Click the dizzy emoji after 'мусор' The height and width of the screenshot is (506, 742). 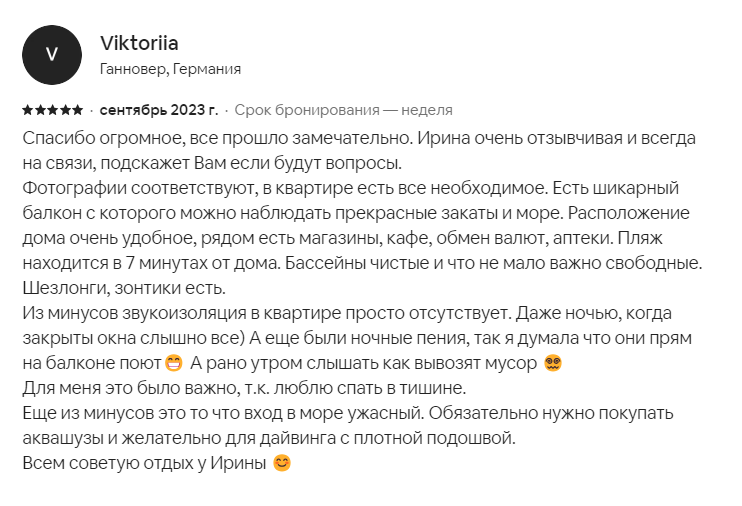(x=553, y=364)
